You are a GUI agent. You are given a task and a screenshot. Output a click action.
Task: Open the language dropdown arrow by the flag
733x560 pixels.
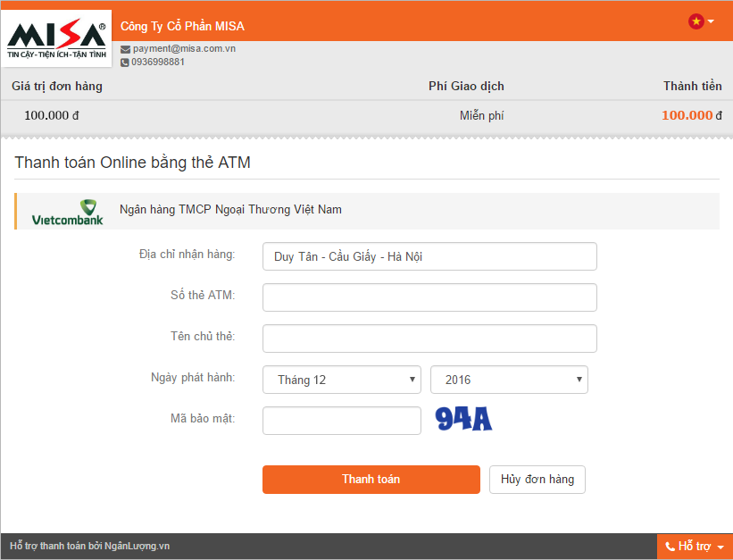711,21
